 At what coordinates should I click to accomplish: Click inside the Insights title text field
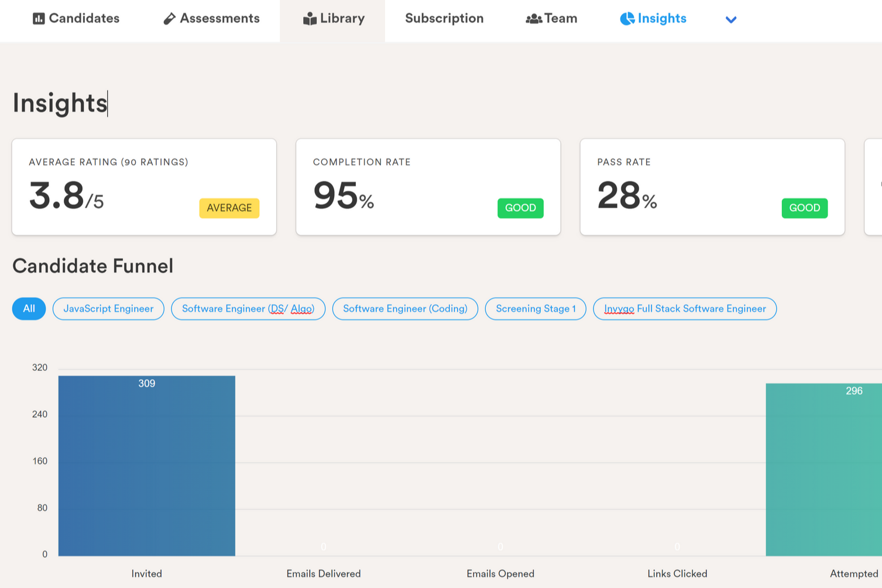[59, 103]
